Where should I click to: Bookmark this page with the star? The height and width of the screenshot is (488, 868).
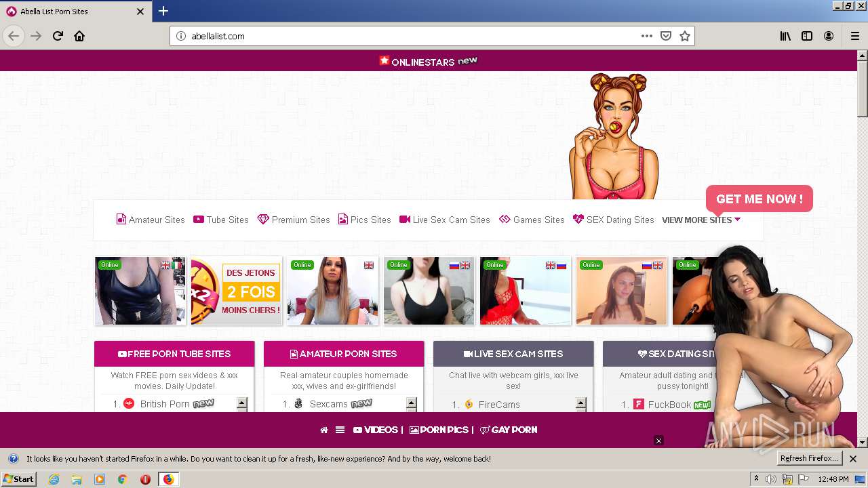point(685,36)
